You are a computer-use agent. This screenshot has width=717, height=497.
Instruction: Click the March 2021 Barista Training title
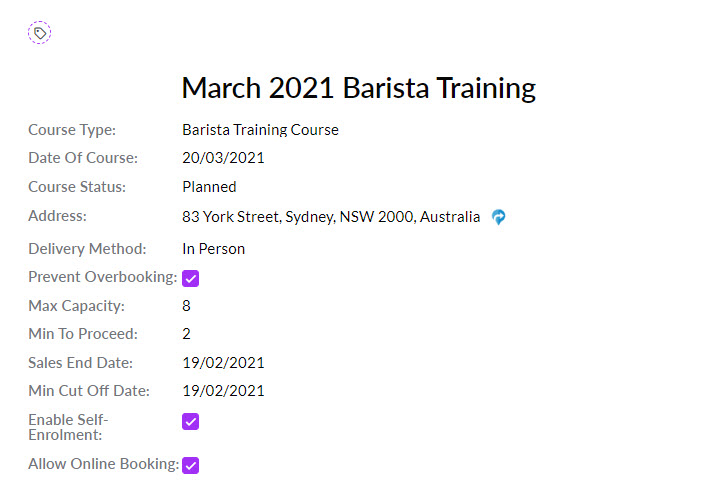click(358, 88)
